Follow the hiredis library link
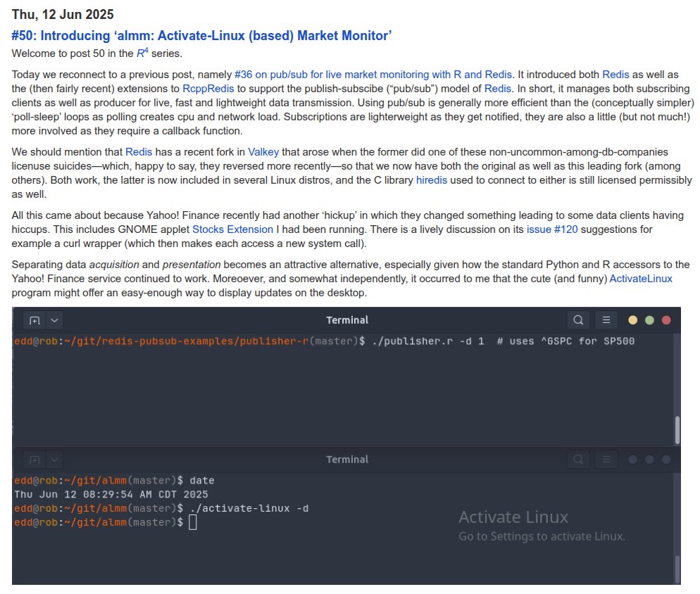The height and width of the screenshot is (594, 700). (x=432, y=180)
